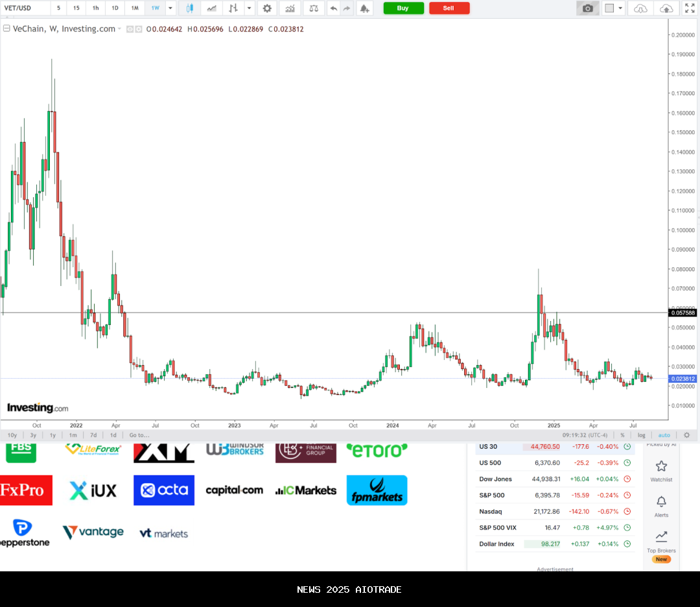Open the chart layout dropdown
The width and height of the screenshot is (700, 607).
pos(621,8)
